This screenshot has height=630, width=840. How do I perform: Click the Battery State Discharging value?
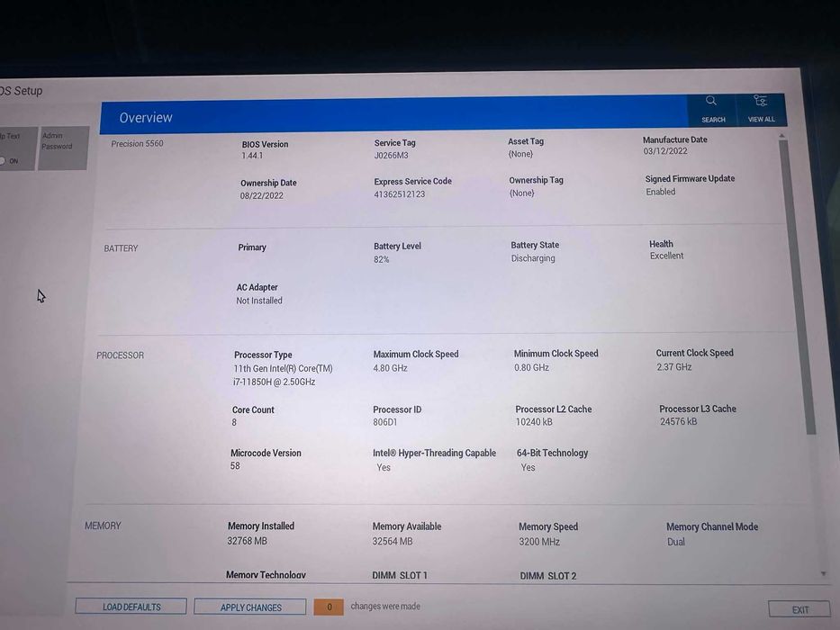(532, 258)
